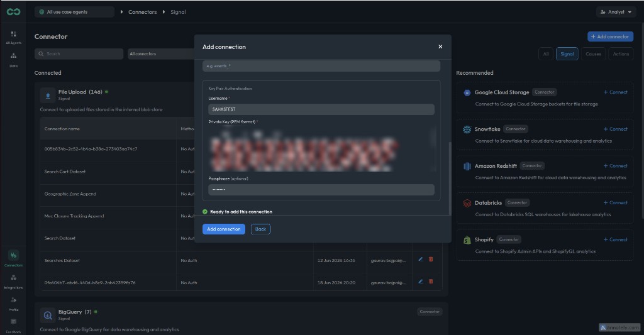The height and width of the screenshot is (335, 644).
Task: Open the Analyst user dropdown
Action: click(x=616, y=12)
